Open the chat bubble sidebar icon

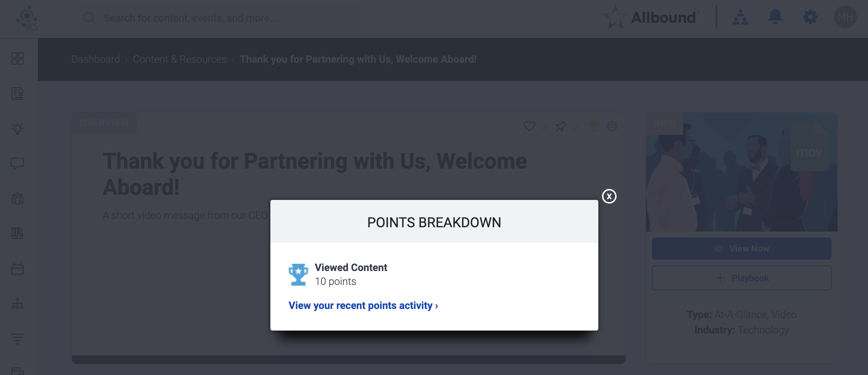[x=17, y=164]
